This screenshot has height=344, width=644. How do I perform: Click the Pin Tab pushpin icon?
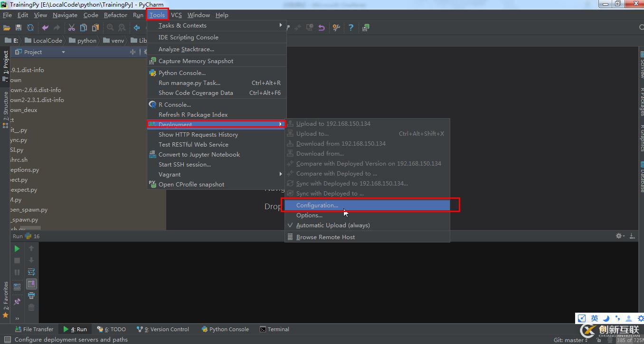coord(17,301)
